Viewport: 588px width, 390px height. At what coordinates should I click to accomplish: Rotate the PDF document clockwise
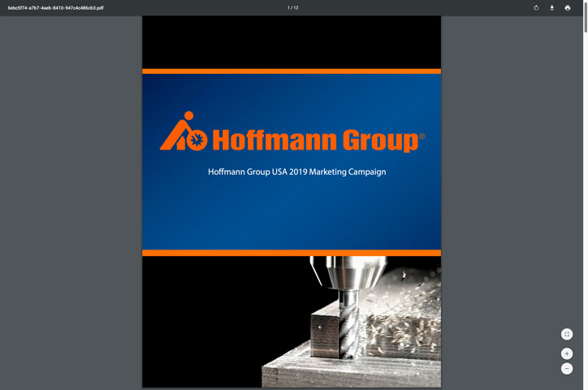coord(536,8)
